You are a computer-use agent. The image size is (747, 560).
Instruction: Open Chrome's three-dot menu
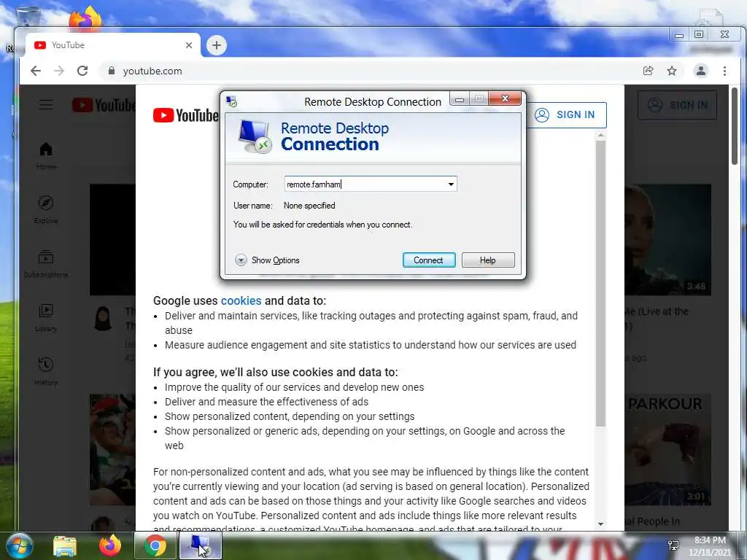click(724, 71)
